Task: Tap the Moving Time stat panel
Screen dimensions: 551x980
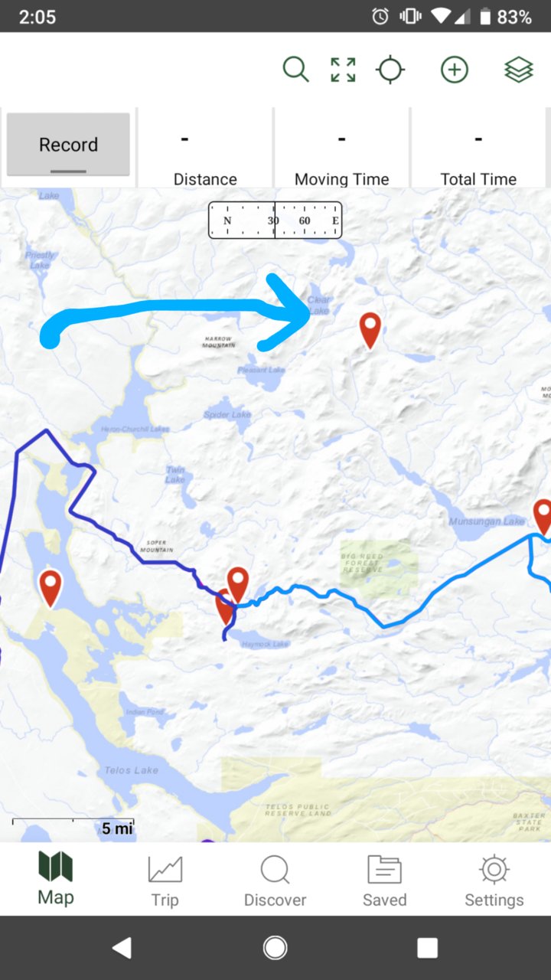Action: point(341,149)
